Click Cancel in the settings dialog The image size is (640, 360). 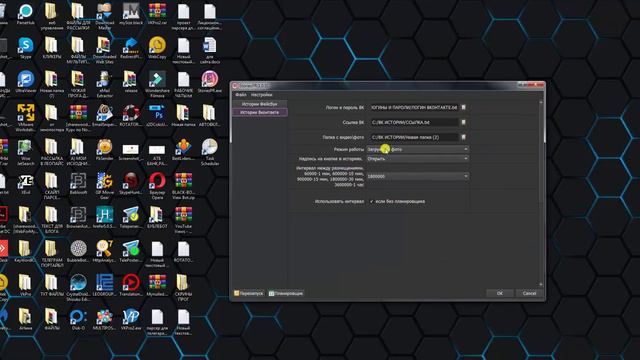point(529,293)
